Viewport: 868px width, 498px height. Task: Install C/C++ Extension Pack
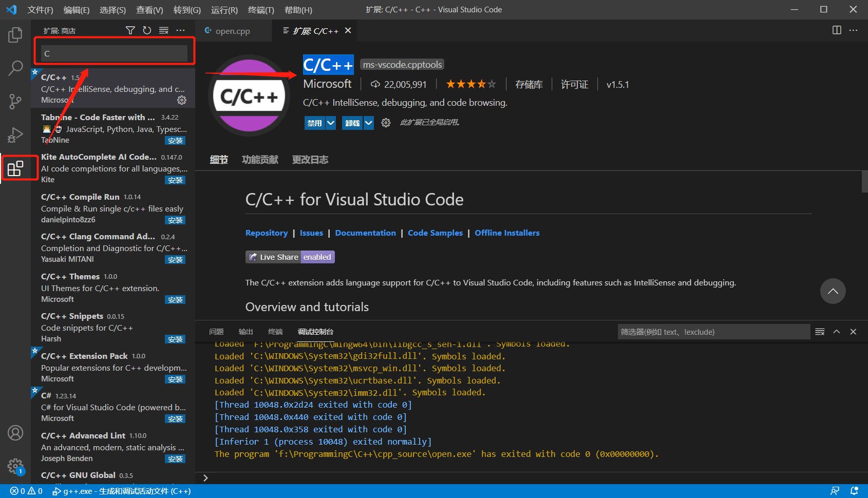[175, 379]
